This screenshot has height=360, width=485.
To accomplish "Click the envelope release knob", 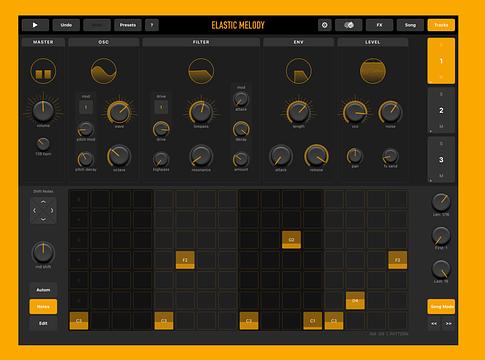I will click(x=316, y=156).
